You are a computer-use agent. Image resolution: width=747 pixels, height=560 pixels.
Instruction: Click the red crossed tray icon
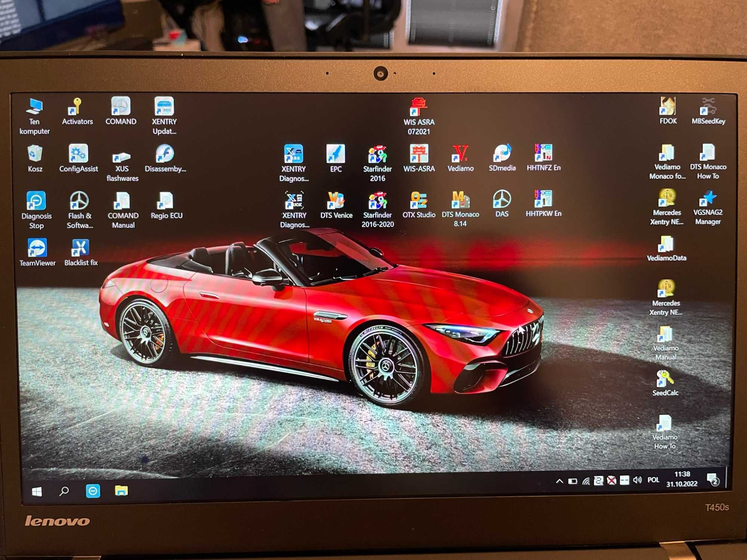click(x=611, y=480)
